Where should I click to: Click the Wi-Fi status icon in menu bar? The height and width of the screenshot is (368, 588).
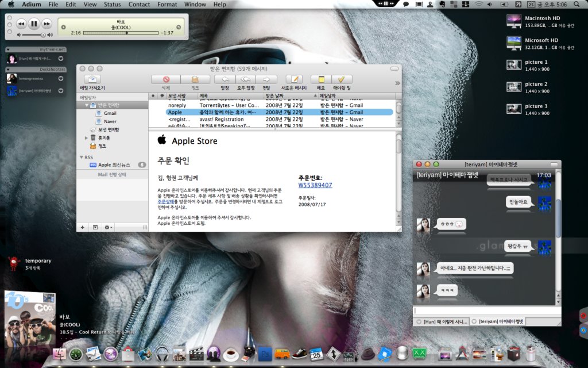(x=478, y=4)
